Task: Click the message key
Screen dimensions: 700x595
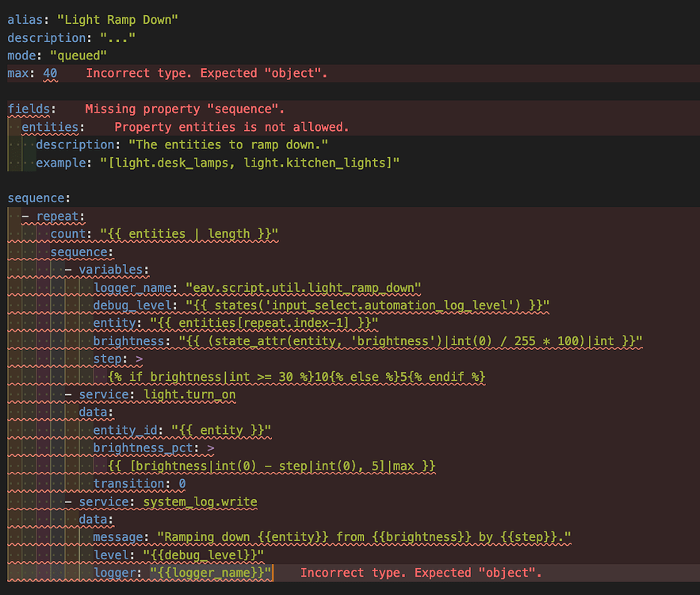Action: tap(118, 537)
